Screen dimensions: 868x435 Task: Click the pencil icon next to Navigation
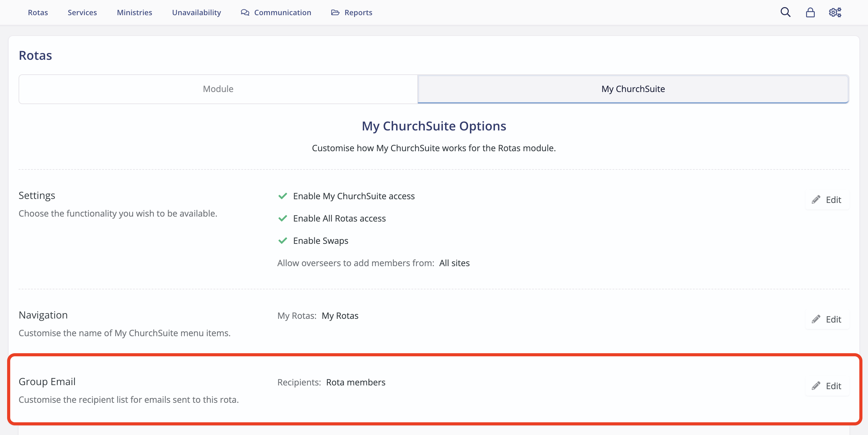816,319
